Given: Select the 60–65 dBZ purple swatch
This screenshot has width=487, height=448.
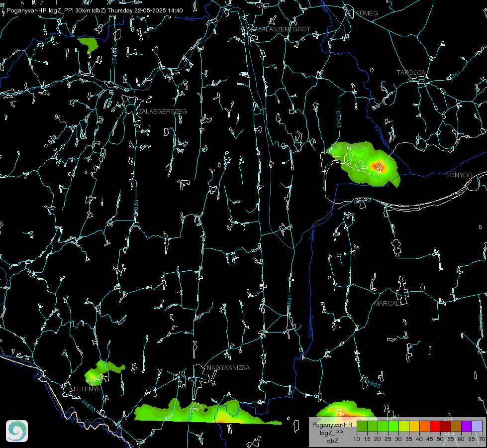Looking at the screenshot, I should click(467, 426).
